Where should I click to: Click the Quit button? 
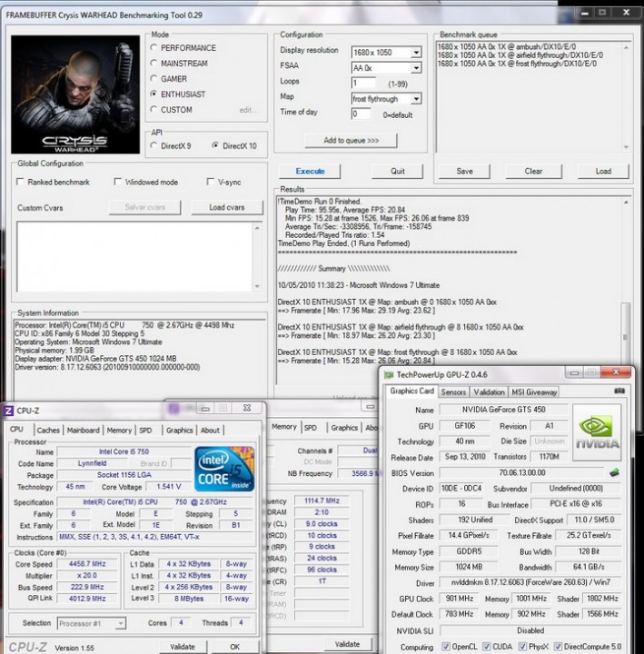pyautogui.click(x=398, y=171)
